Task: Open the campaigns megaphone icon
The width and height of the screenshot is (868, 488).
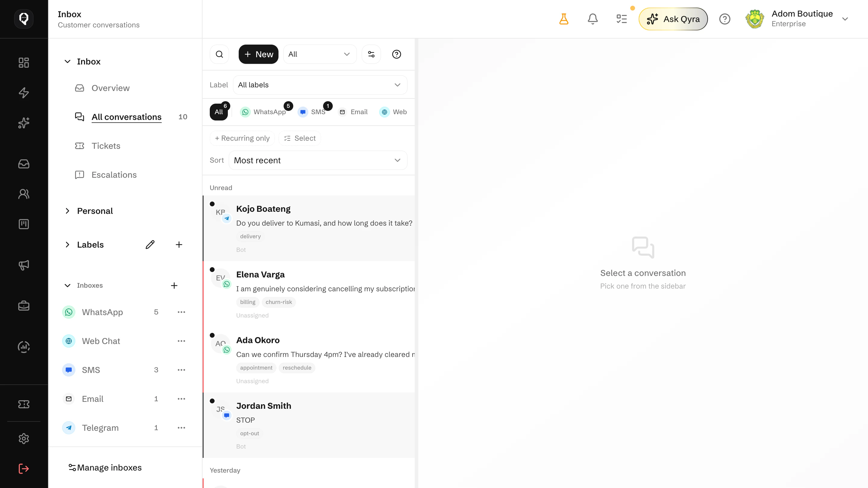Action: (24, 265)
